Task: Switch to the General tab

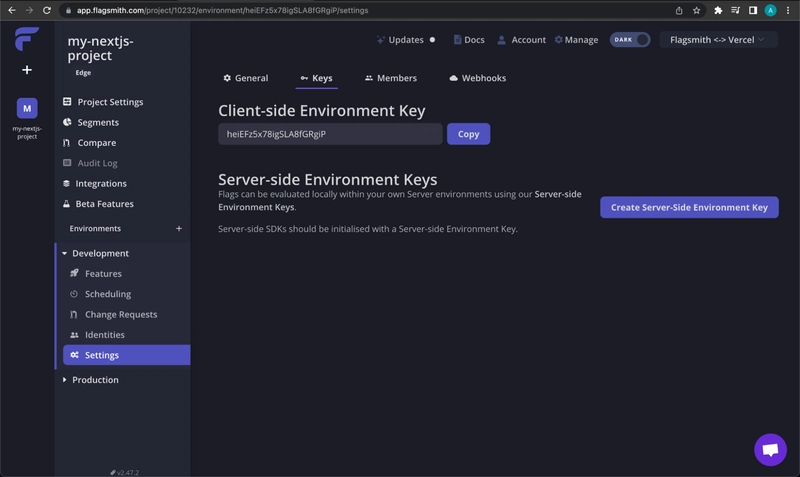Action: [x=245, y=78]
